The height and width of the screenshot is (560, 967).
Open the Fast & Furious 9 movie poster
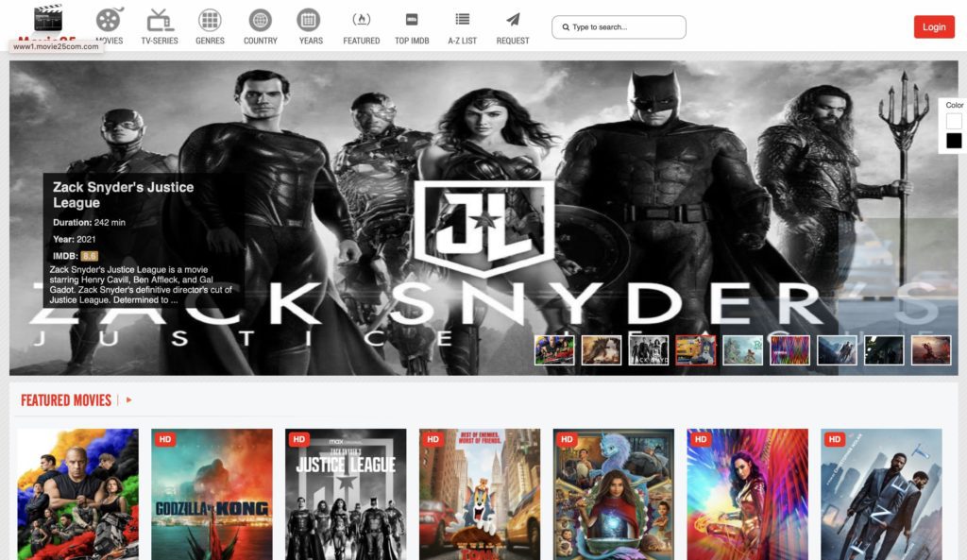click(77, 494)
